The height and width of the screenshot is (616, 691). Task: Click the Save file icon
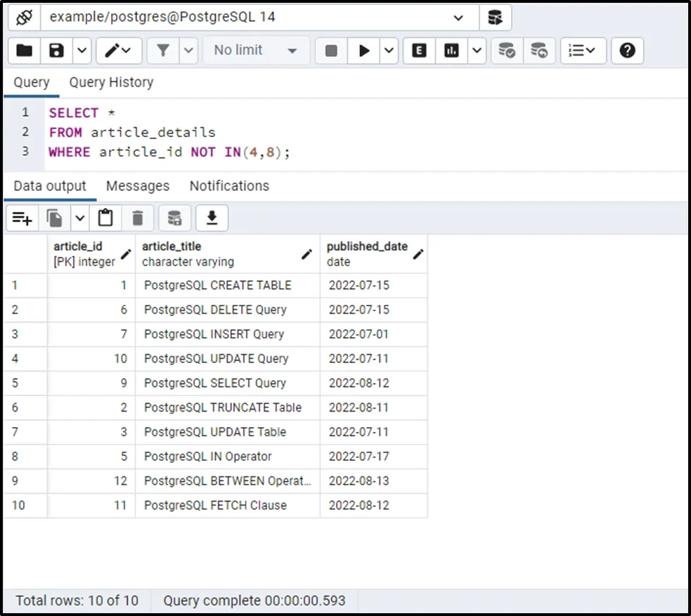(x=56, y=51)
